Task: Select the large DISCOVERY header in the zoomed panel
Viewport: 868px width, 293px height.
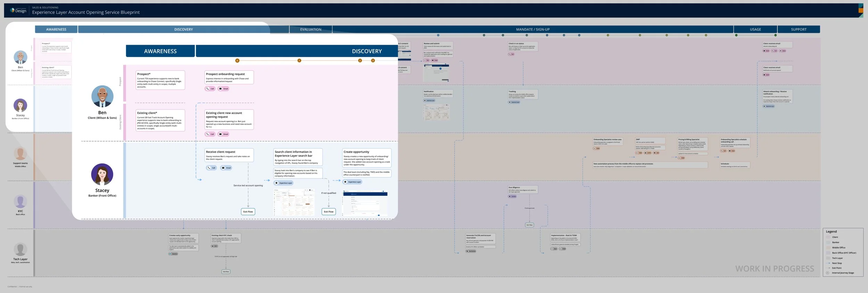Action: pos(297,51)
